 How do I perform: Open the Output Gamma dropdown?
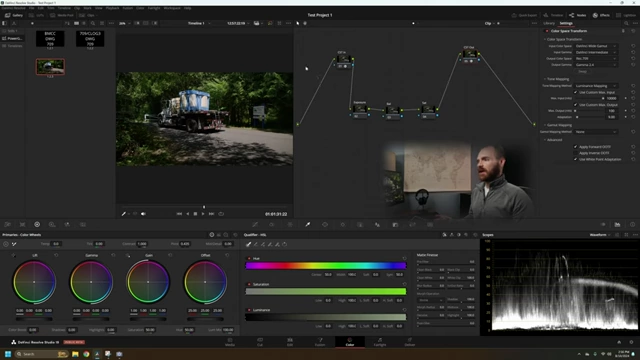click(x=596, y=64)
